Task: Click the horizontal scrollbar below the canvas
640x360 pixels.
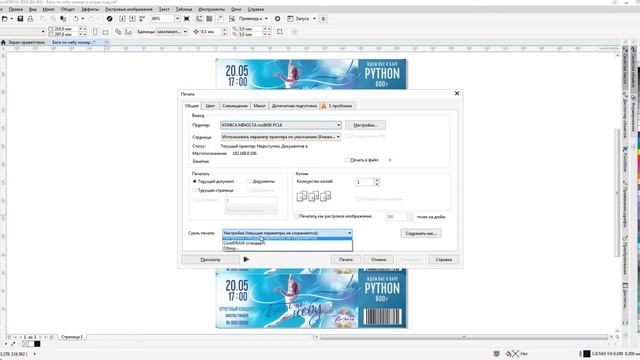Action: coord(464,337)
